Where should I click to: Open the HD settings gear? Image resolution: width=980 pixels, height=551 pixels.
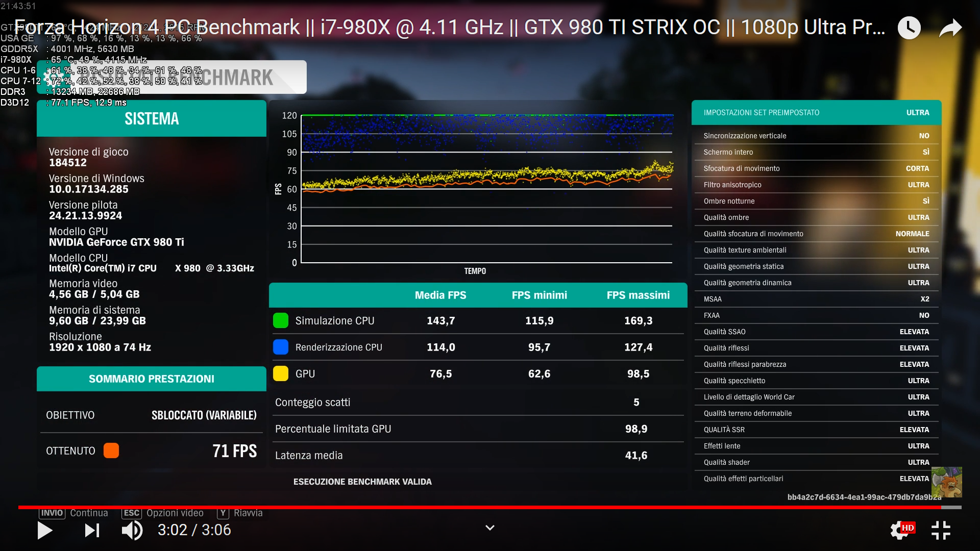[901, 530]
